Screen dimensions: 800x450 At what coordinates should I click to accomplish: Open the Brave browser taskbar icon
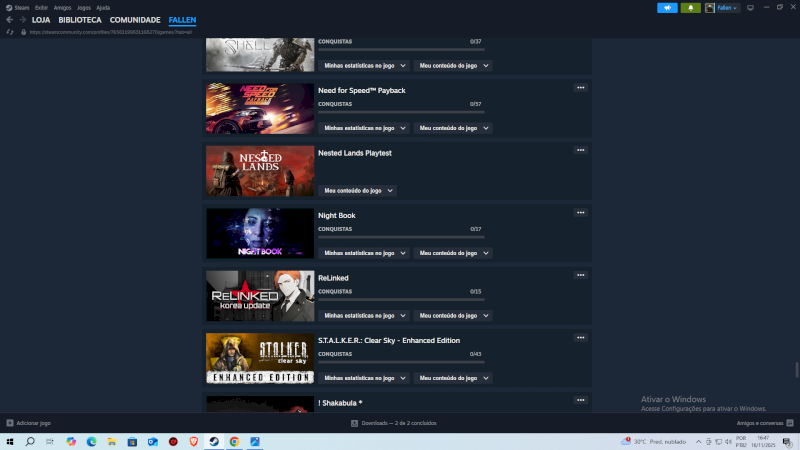(x=193, y=442)
